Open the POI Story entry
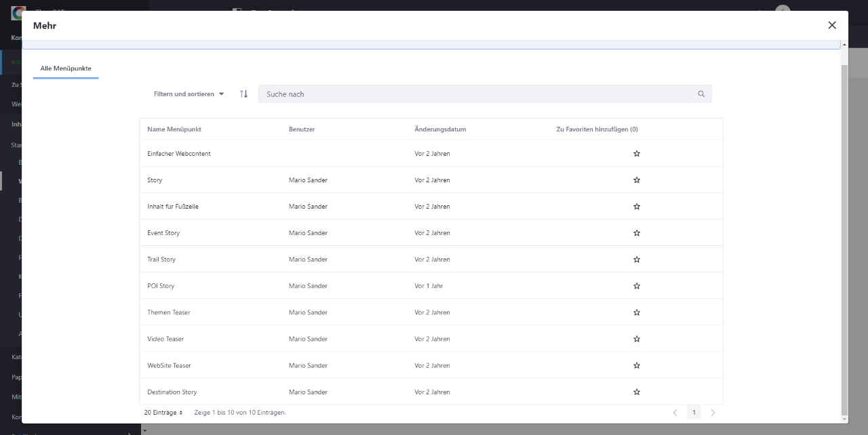 (x=161, y=286)
